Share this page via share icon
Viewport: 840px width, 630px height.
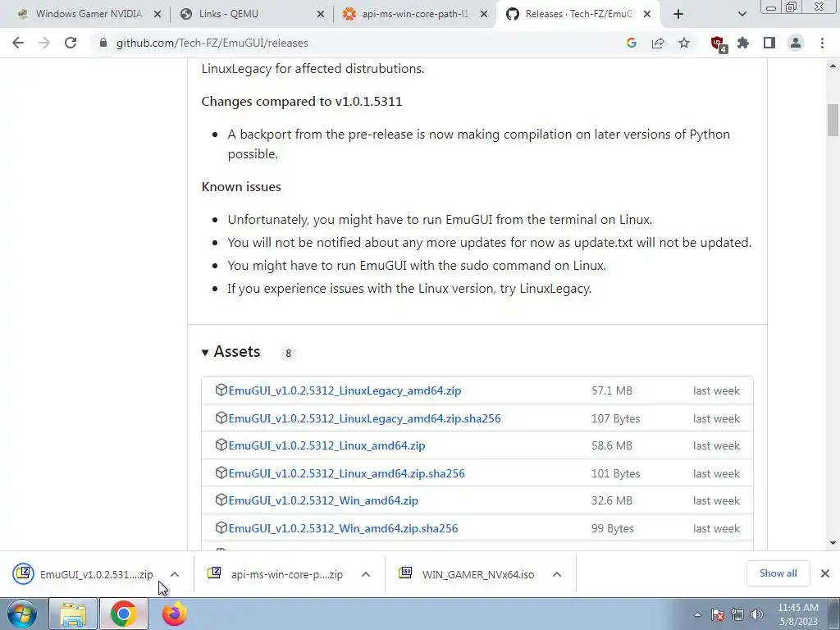658,43
